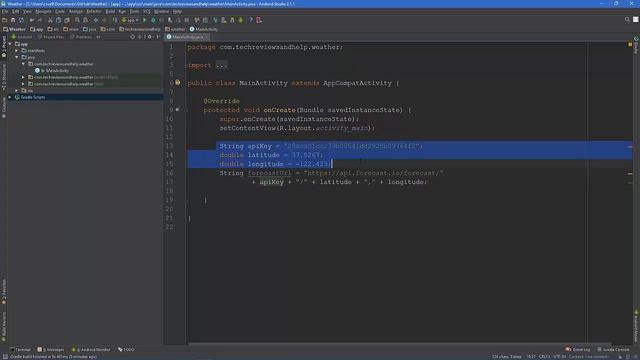Image resolution: width=640 pixels, height=360 pixels.
Task: Click the UTF-8 encoding status bar entry
Action: [x=559, y=357]
